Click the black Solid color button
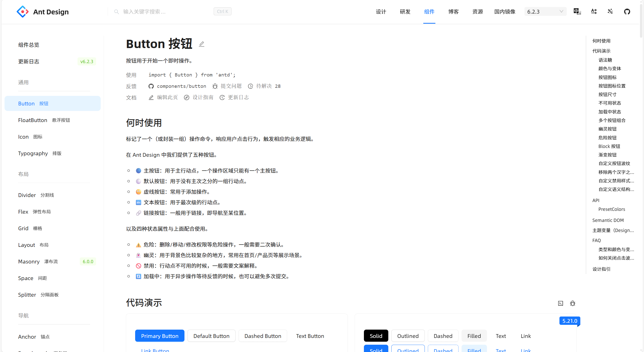 coord(376,336)
